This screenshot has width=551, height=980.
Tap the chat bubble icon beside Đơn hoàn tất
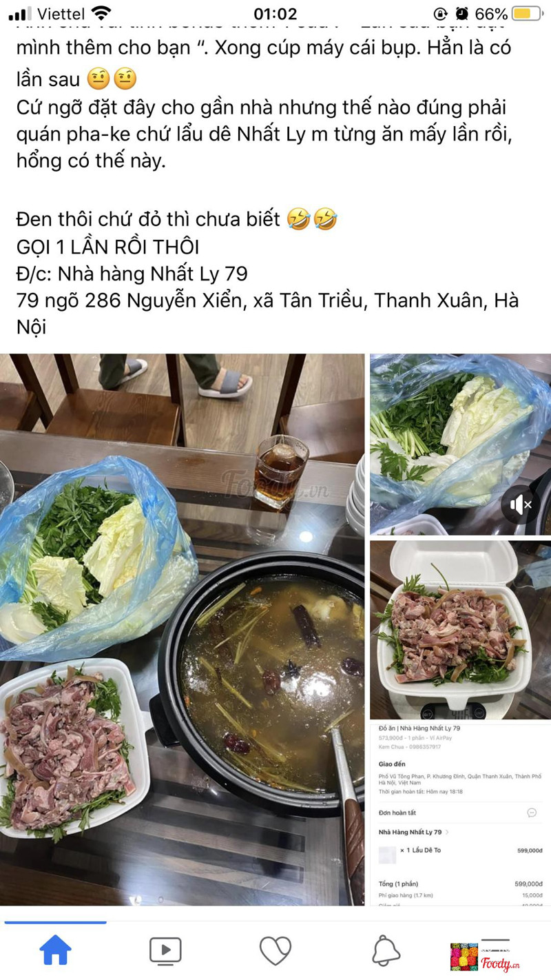[532, 813]
